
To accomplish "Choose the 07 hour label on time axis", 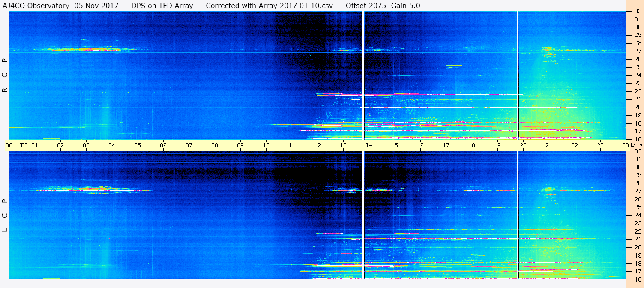I will [189, 145].
